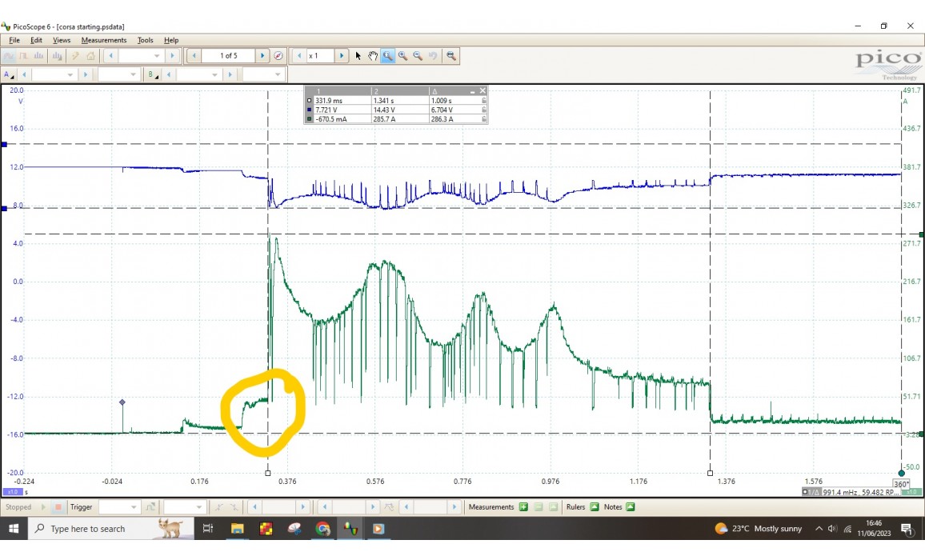Go to next waveform buffer

[262, 56]
